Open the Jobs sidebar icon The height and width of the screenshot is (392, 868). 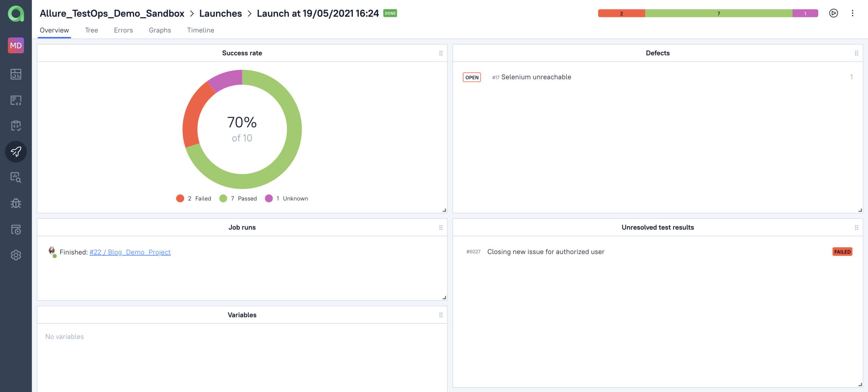[16, 229]
